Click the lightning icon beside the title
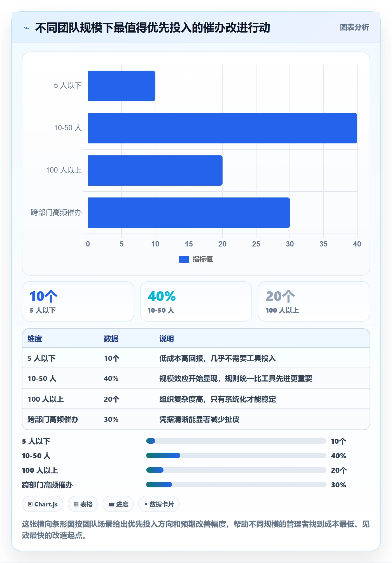The image size is (392, 563). (x=27, y=28)
